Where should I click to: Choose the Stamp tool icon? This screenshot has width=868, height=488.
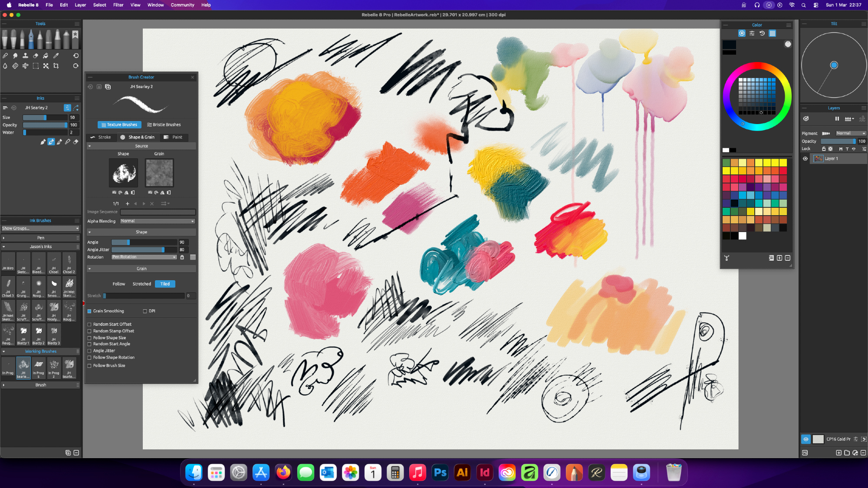coord(25,56)
